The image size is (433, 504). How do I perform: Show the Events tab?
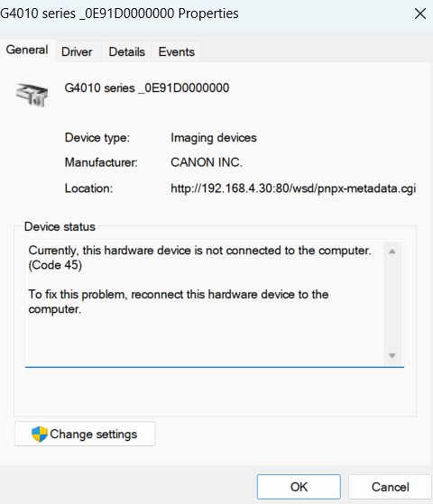tap(177, 51)
